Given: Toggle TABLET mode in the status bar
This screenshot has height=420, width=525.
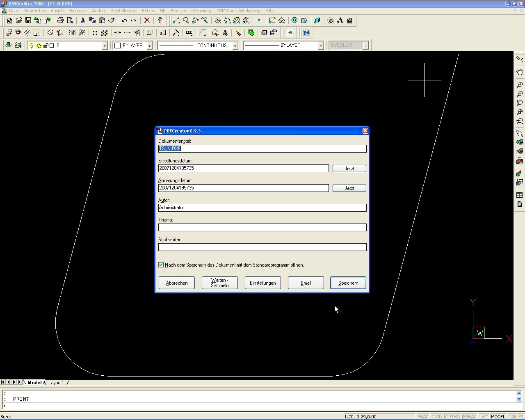Looking at the screenshot, I should [x=516, y=417].
